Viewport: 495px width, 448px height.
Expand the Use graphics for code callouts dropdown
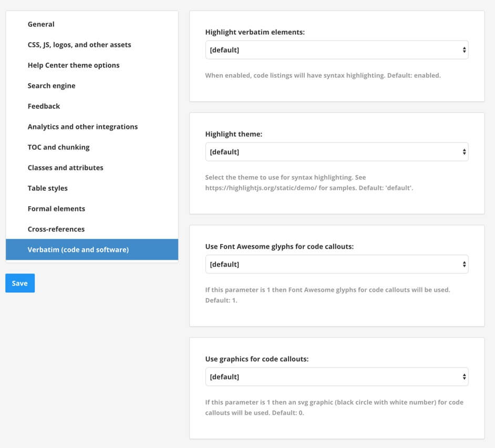pyautogui.click(x=336, y=377)
